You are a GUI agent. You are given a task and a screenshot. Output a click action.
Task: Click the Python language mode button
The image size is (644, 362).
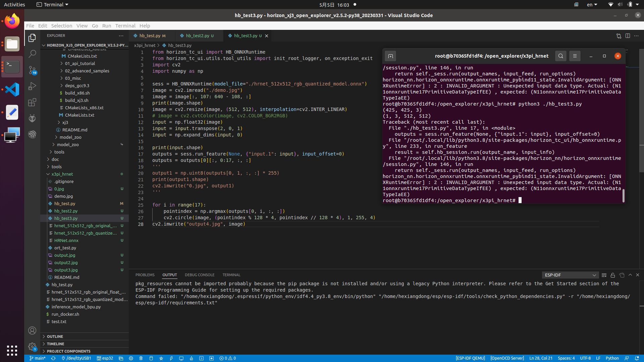coord(612,358)
